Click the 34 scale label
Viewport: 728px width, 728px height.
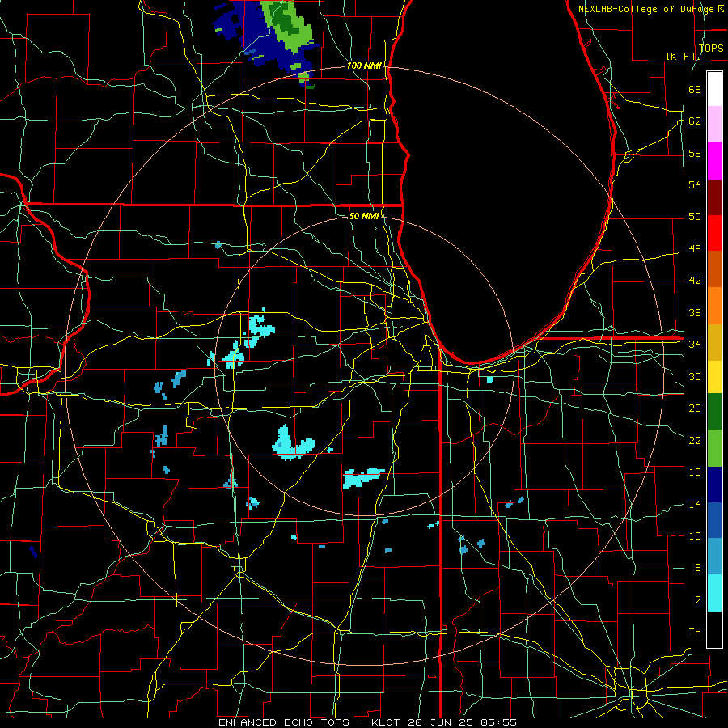pyautogui.click(x=695, y=344)
